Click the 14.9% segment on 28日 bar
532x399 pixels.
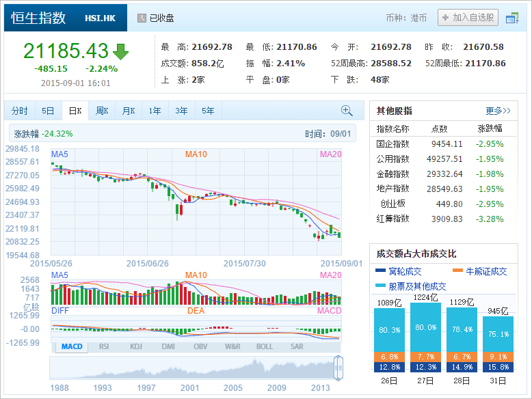[x=462, y=367]
